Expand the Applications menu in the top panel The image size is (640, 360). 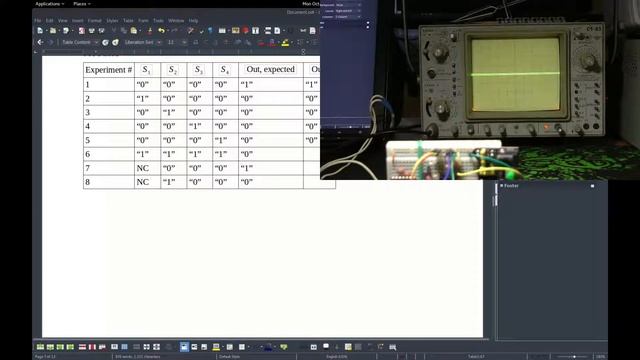49,4
